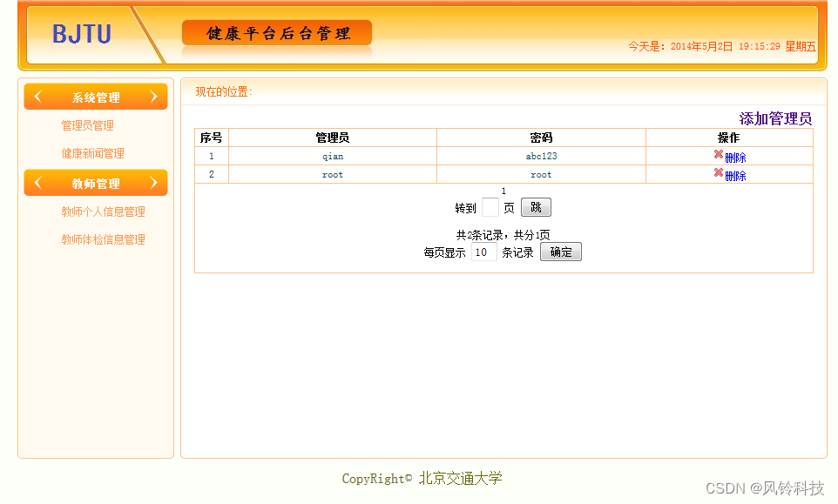Click the 共2条记录，共分1页 summary text
Screen dimensions: 838x504
(x=503, y=235)
